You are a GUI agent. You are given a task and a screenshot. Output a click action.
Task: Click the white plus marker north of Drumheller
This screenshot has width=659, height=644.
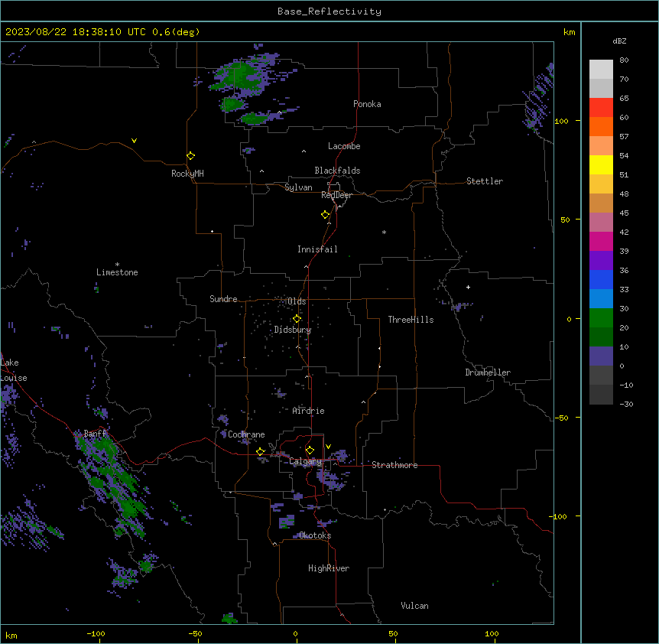[x=468, y=287]
